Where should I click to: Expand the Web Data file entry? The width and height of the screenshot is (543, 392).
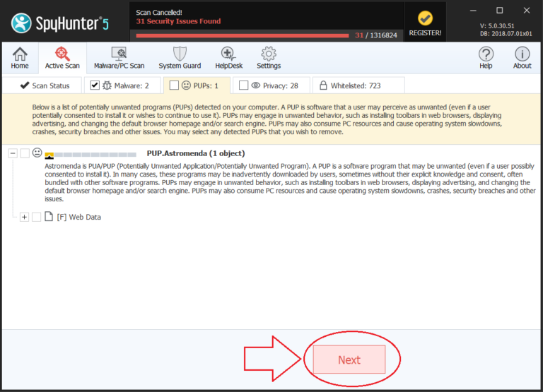(x=25, y=217)
